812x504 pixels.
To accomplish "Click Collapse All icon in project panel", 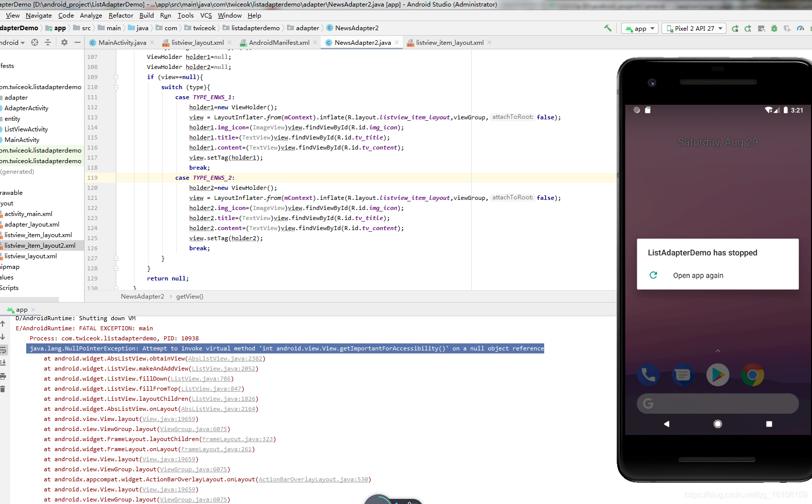I will [48, 42].
